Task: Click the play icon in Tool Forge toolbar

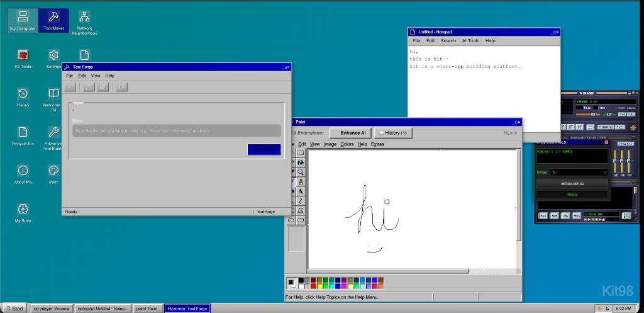Action: (x=121, y=87)
